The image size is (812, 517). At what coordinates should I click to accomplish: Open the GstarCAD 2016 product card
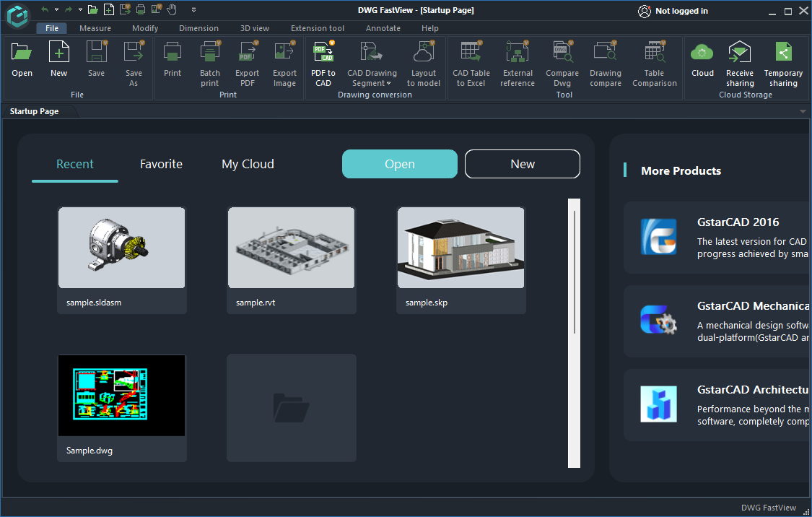tap(717, 238)
